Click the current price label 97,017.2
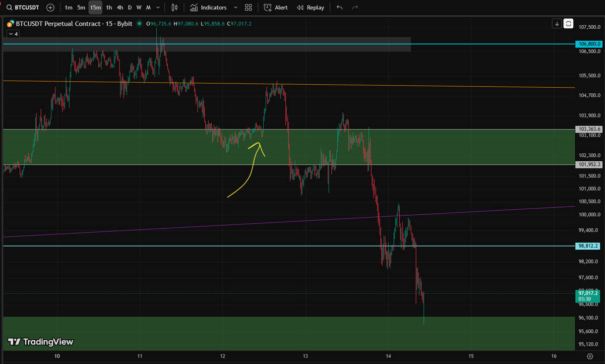This screenshot has width=605, height=364. (589, 295)
